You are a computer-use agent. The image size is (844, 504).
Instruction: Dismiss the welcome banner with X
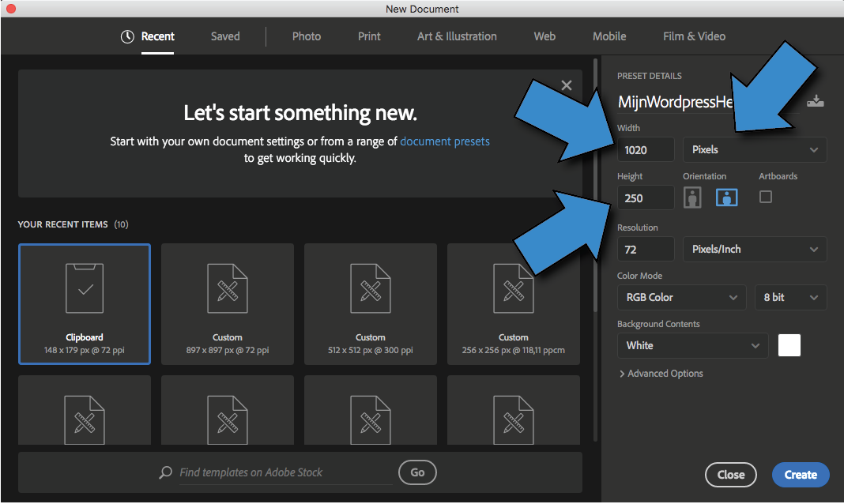(x=566, y=85)
